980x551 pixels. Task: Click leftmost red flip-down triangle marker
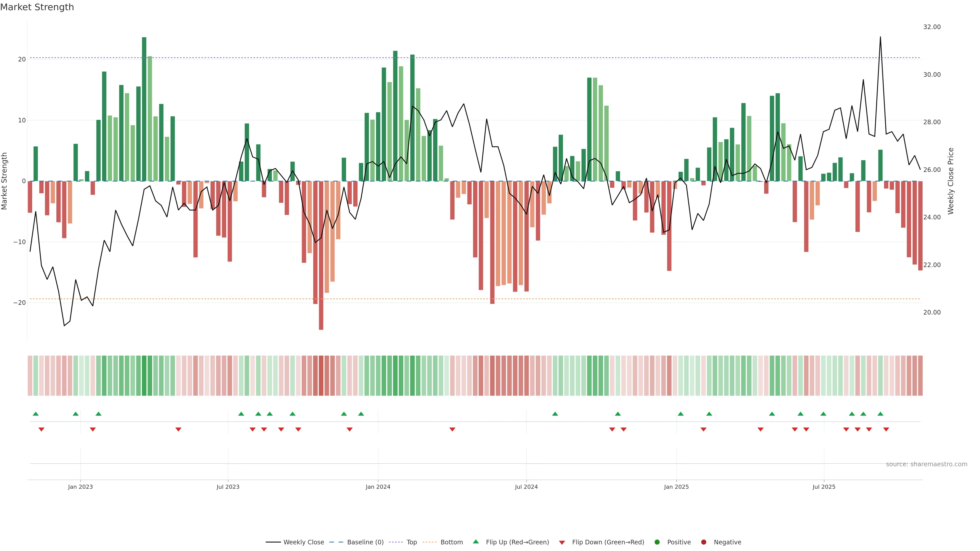point(41,429)
